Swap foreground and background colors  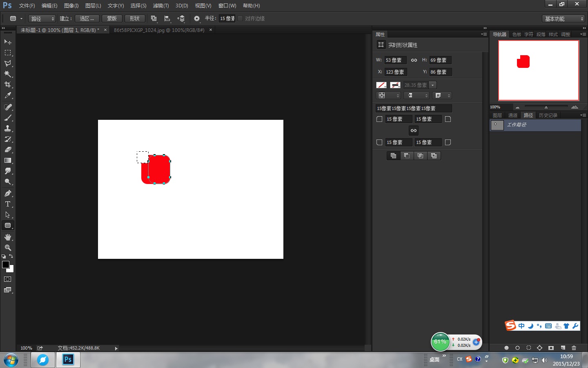click(11, 256)
